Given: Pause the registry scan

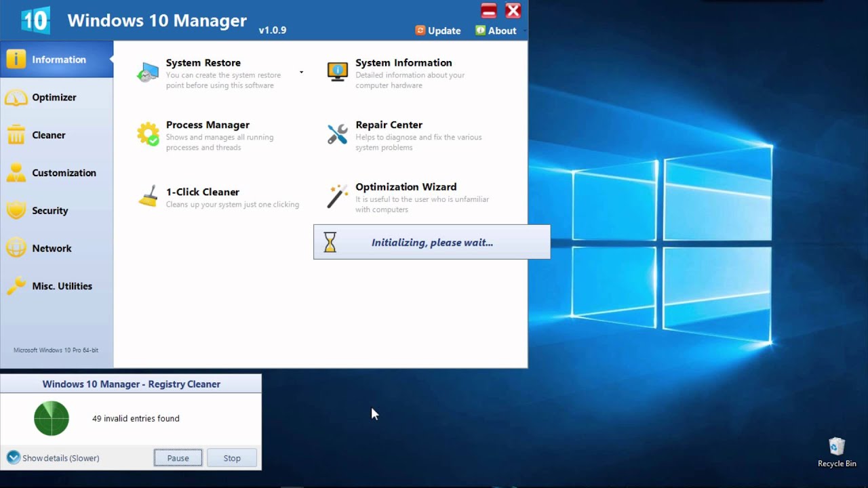Looking at the screenshot, I should coord(178,458).
